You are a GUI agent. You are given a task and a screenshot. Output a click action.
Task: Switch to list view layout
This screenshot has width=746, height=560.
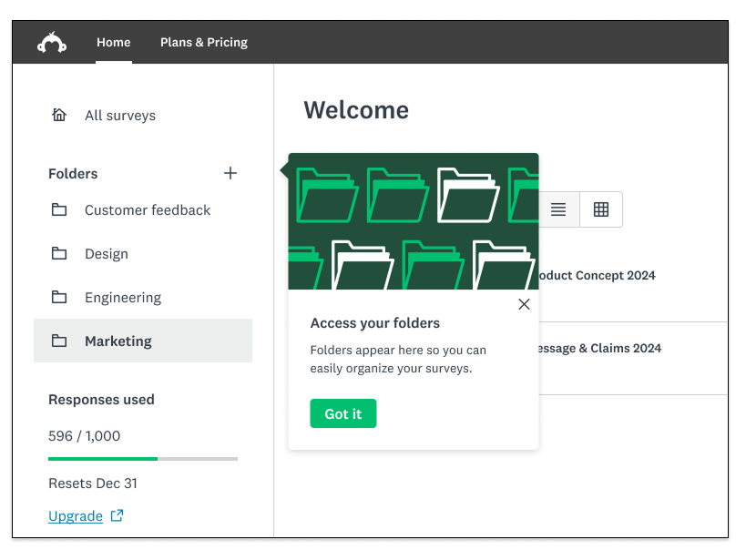click(x=558, y=209)
